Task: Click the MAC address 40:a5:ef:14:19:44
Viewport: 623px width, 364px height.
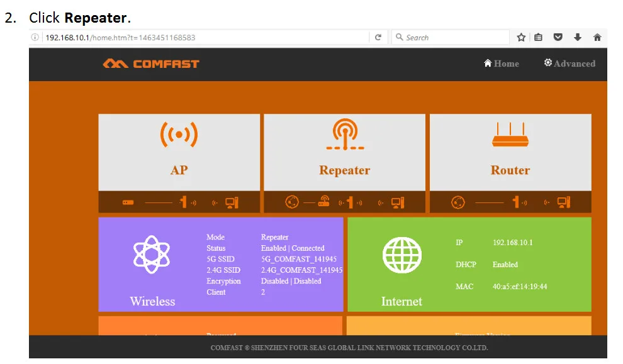Action: pyautogui.click(x=520, y=286)
